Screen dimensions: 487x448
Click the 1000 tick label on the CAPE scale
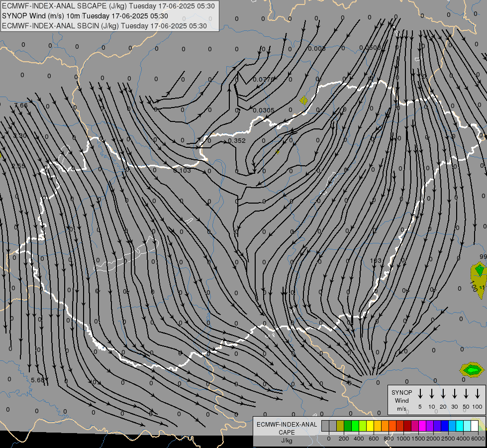[403, 439]
